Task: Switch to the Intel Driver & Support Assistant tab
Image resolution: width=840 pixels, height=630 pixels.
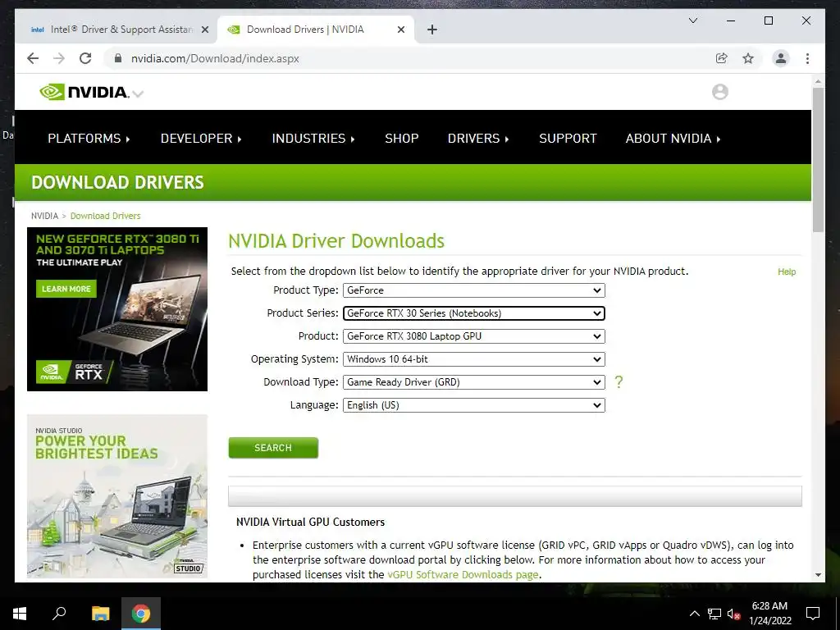Action: (x=115, y=30)
